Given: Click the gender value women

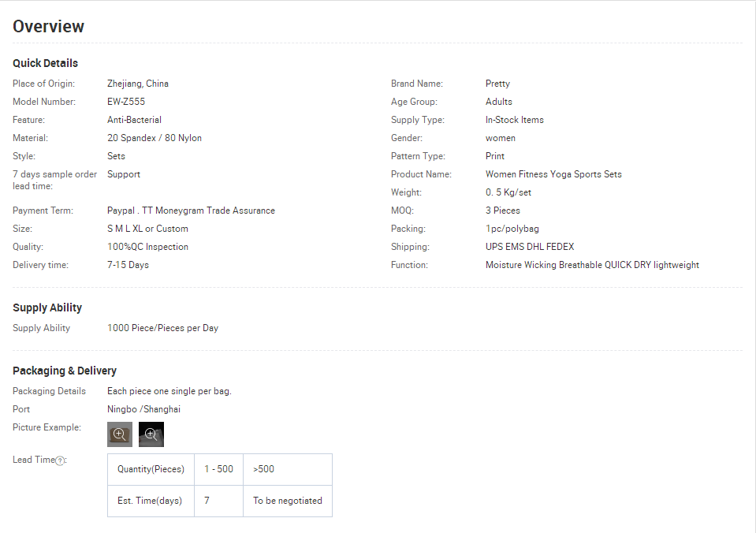Looking at the screenshot, I should (x=501, y=138).
